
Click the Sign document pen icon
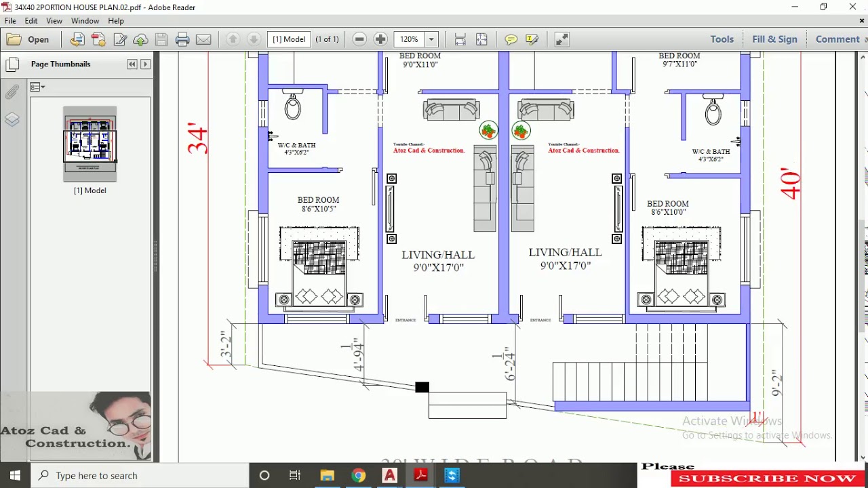(120, 39)
